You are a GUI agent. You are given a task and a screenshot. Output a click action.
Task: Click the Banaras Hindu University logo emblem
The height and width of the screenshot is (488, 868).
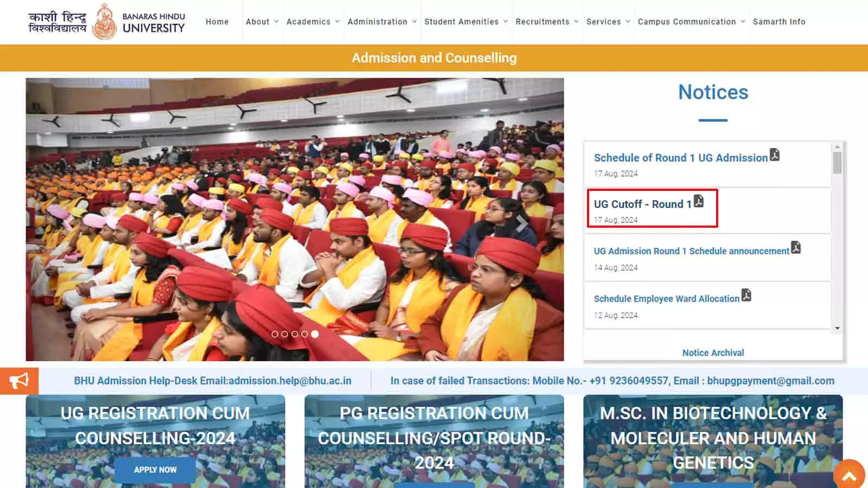pos(105,22)
